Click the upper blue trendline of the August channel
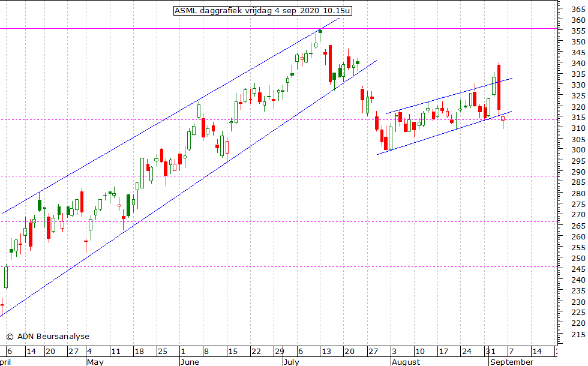 pos(449,96)
